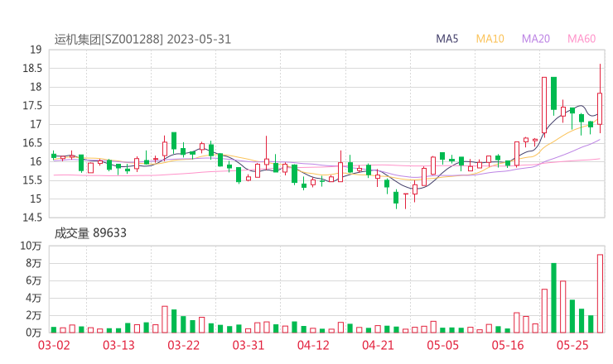Screen dimensions: 613x364
Task: Click the 18.5 price axis label
Action: pyautogui.click(x=32, y=69)
